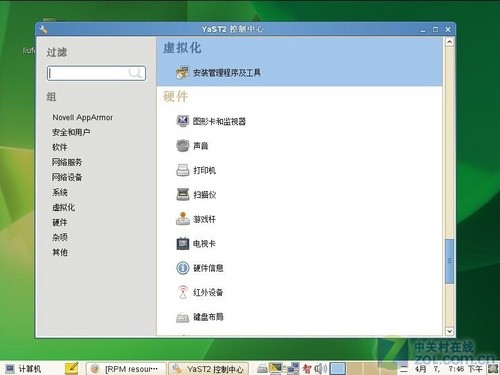500x375 pixels.
Task: Click the 电视卡 label text
Action: coord(204,244)
